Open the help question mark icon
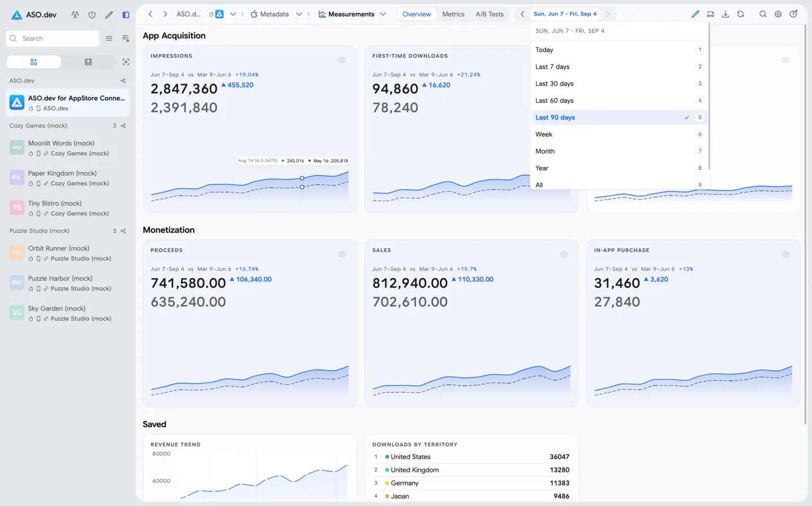 point(793,14)
